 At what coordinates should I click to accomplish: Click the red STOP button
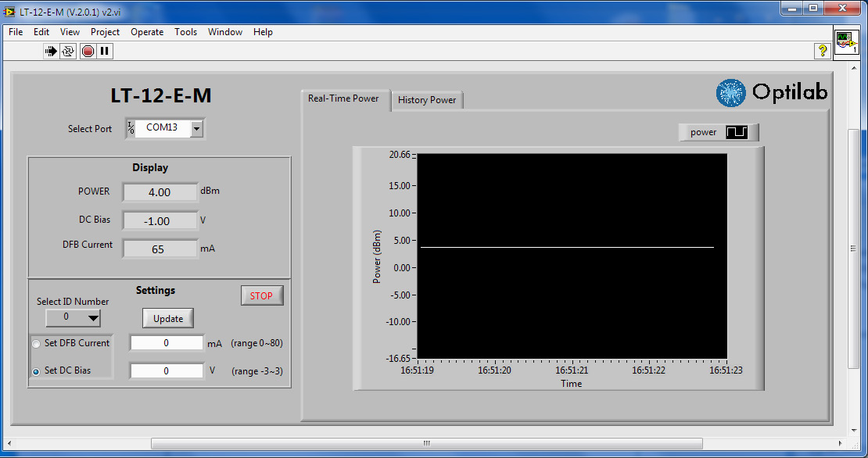tap(261, 295)
